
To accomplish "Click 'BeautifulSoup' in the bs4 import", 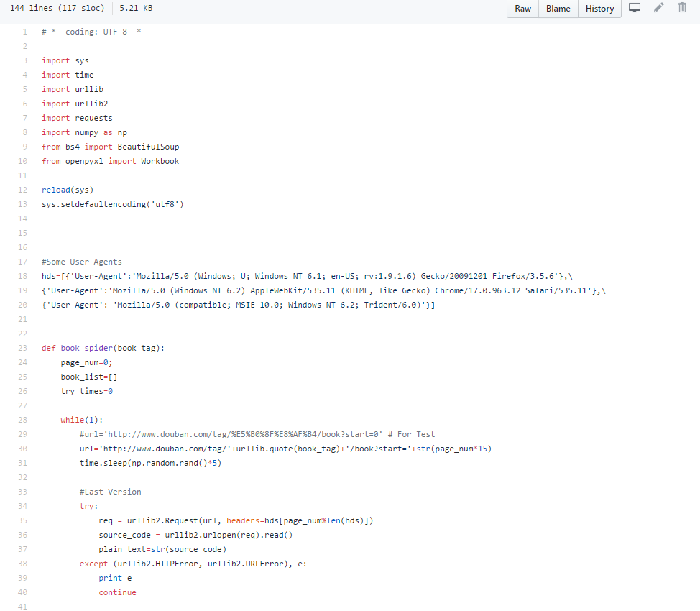I will (x=148, y=147).
